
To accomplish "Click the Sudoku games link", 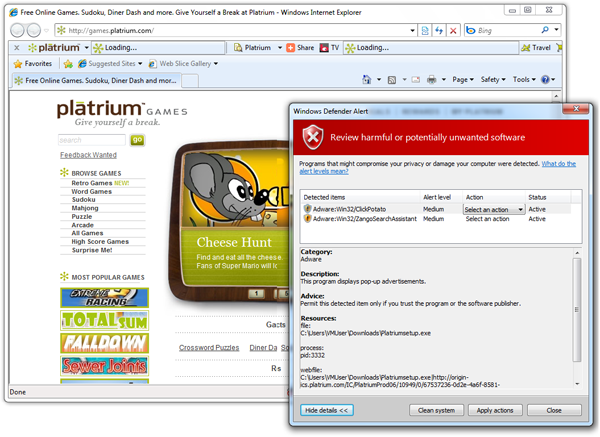I will [x=84, y=200].
